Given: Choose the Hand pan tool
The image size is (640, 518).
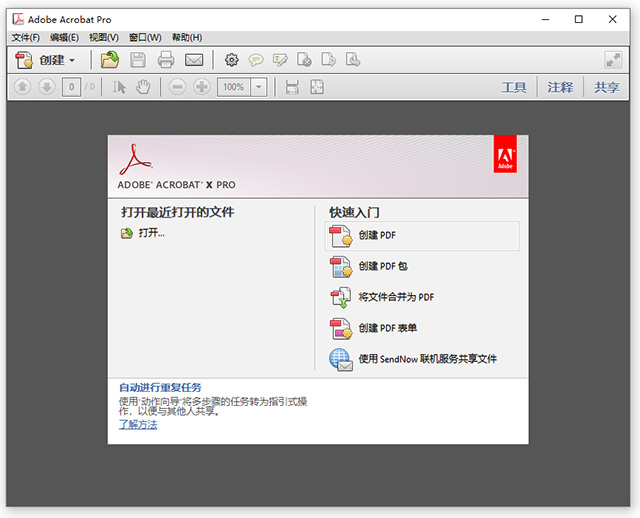Looking at the screenshot, I should [143, 87].
